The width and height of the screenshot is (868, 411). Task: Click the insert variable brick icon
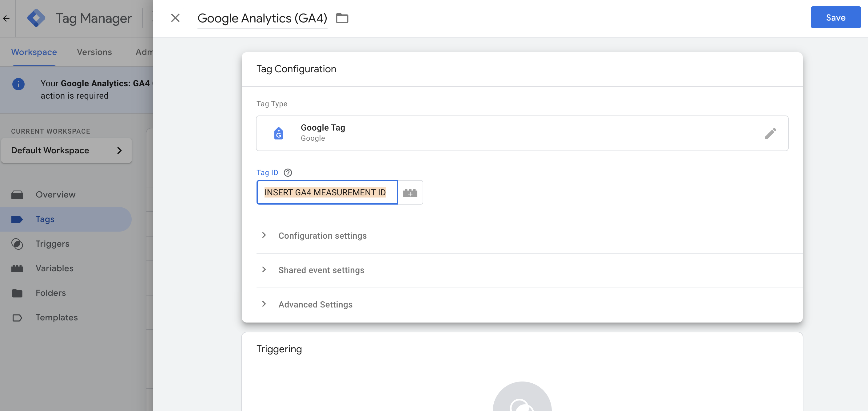[x=410, y=193]
